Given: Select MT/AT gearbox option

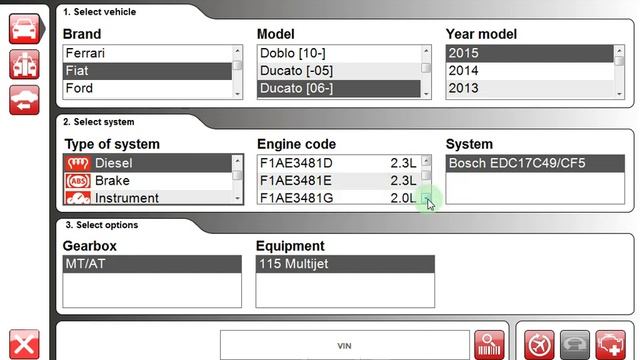Looking at the screenshot, I should pyautogui.click(x=152, y=264).
